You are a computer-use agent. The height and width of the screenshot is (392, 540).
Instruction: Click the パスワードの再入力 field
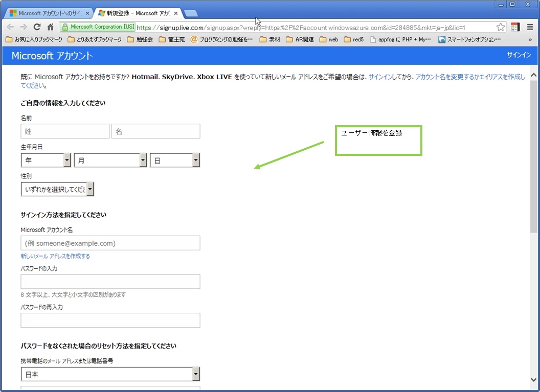click(110, 320)
